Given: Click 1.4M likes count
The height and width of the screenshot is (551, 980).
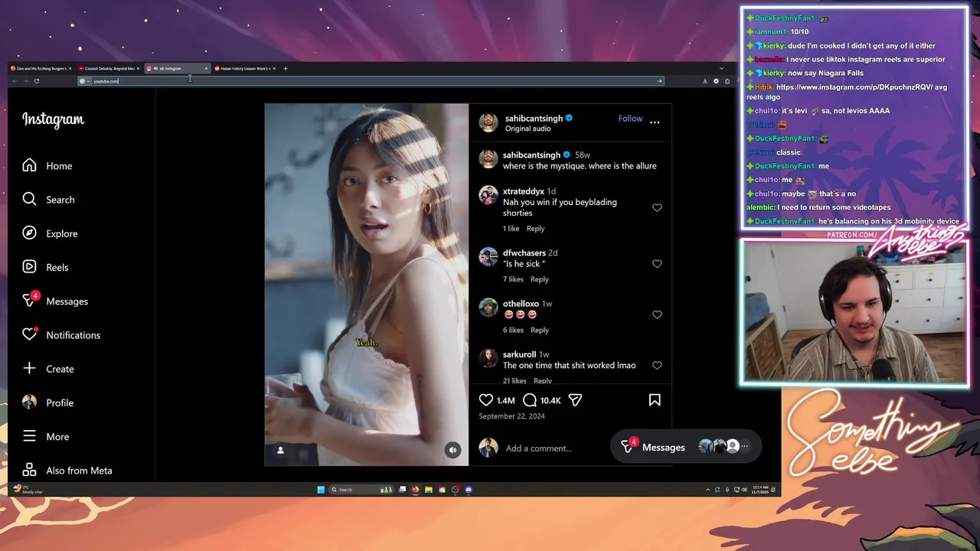Looking at the screenshot, I should (505, 400).
